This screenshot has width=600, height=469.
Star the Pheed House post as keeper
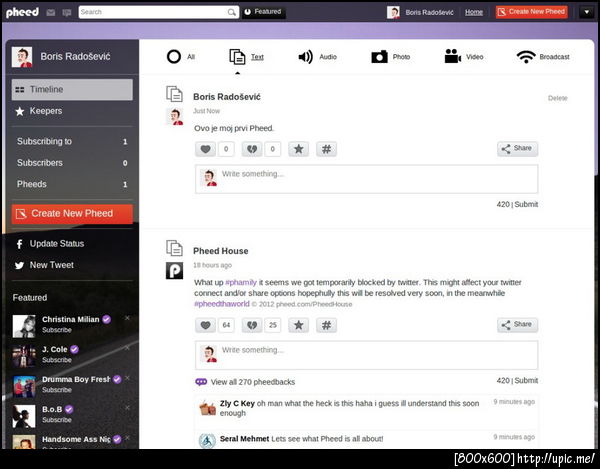point(298,325)
